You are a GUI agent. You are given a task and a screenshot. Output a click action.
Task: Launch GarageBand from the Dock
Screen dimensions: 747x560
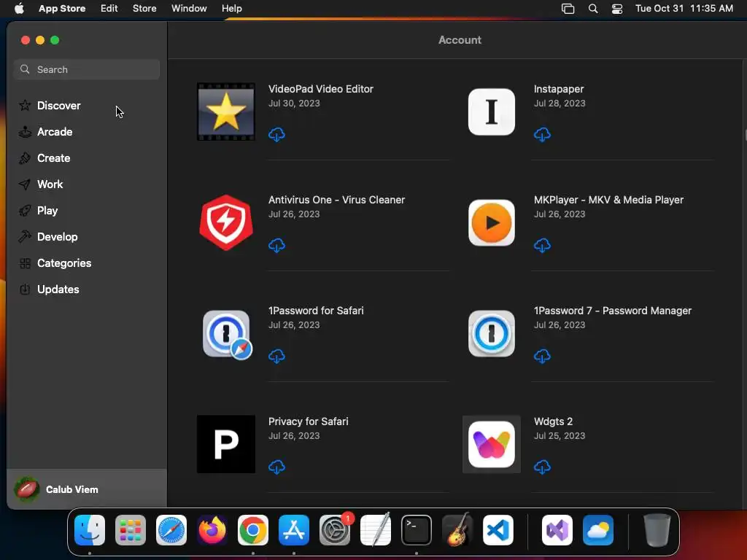457,530
